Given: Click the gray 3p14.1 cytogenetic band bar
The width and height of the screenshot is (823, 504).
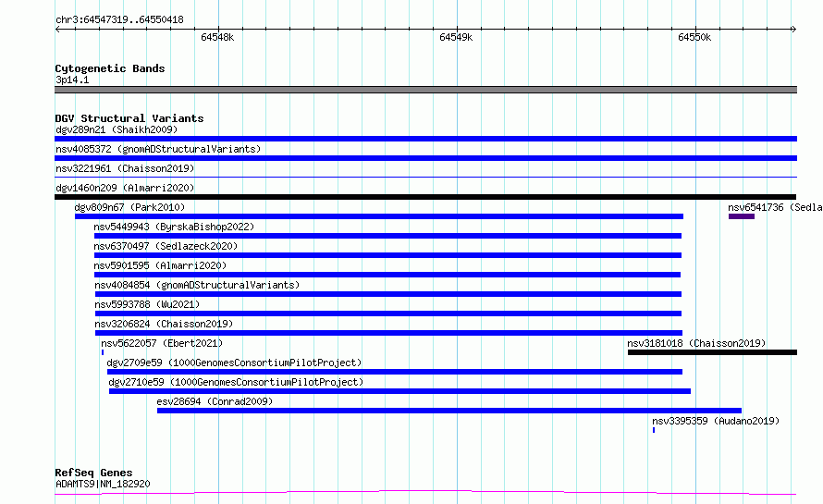Looking at the screenshot, I should 425,90.
